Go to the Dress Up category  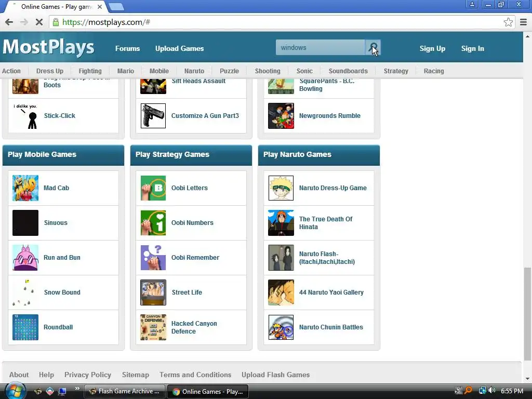pos(50,71)
